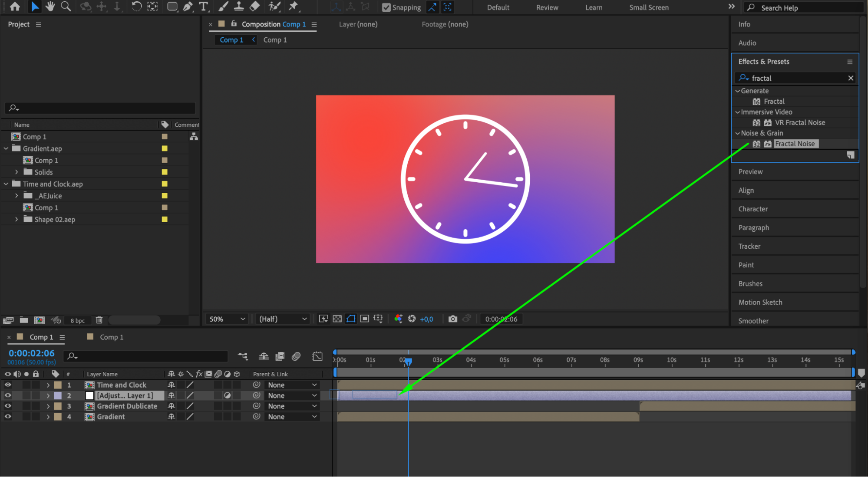This screenshot has height=477, width=868.
Task: Select the Pen tool
Action: pos(188,7)
